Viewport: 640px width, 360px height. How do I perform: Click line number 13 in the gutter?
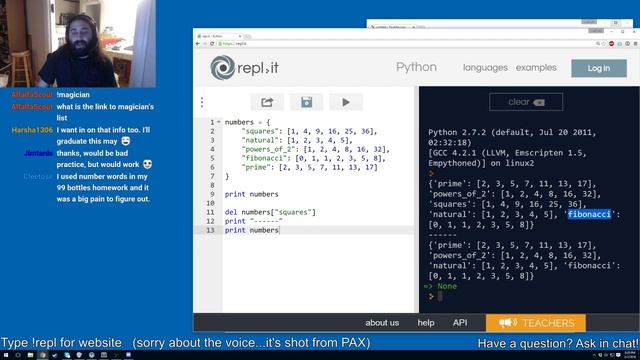(x=210, y=230)
